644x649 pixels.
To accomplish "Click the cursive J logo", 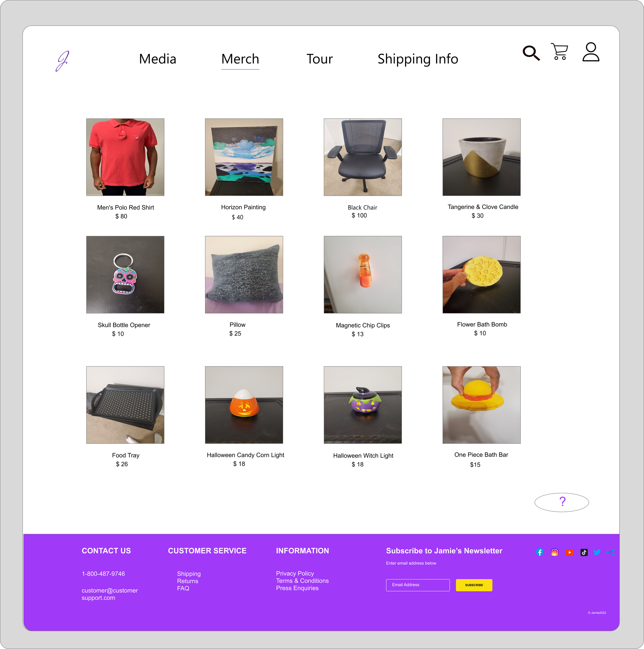I will (63, 61).
